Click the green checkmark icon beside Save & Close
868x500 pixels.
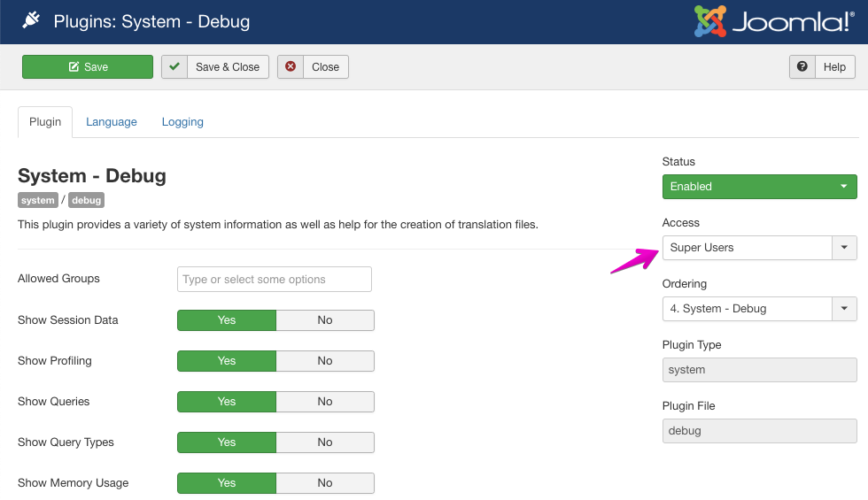pos(174,67)
